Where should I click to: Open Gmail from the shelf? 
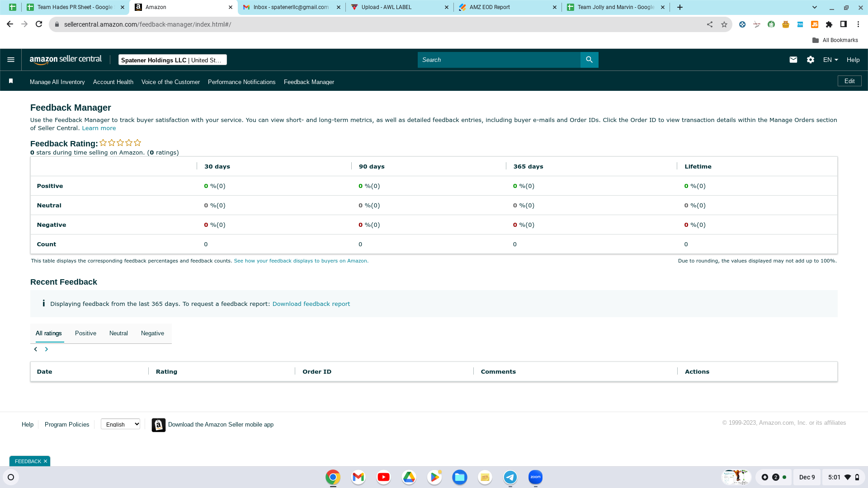[358, 477]
